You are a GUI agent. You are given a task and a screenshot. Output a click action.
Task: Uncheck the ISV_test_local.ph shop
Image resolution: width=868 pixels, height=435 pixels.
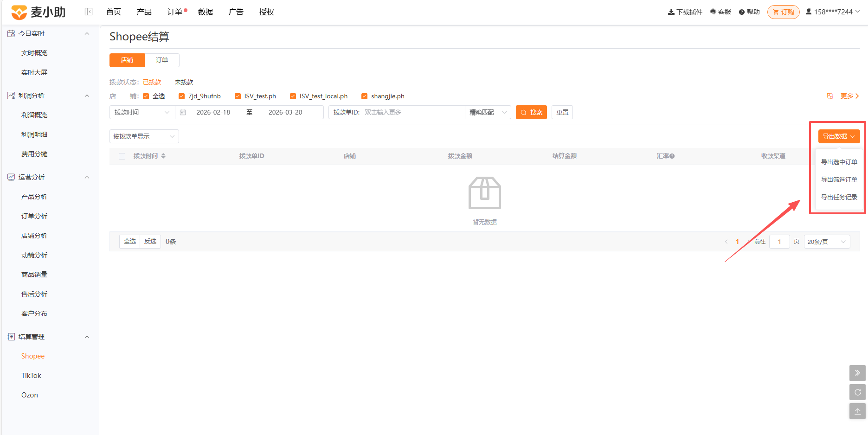point(293,96)
